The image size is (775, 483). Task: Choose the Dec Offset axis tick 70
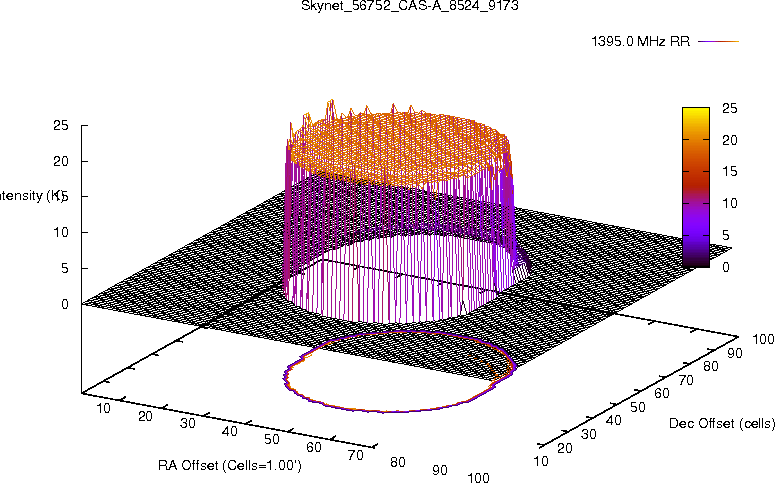click(x=686, y=380)
